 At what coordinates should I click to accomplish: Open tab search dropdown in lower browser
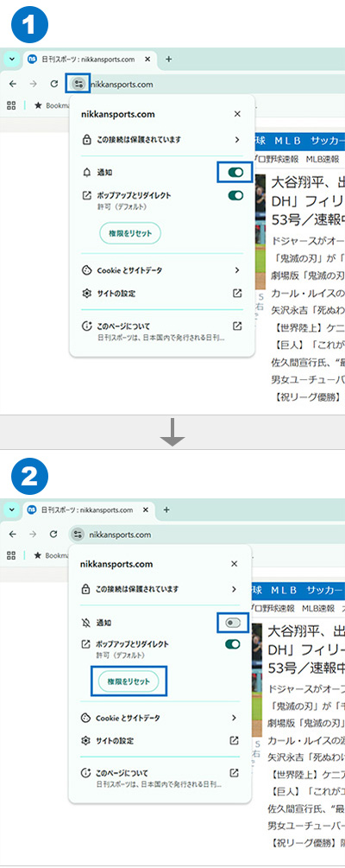pos(10,510)
